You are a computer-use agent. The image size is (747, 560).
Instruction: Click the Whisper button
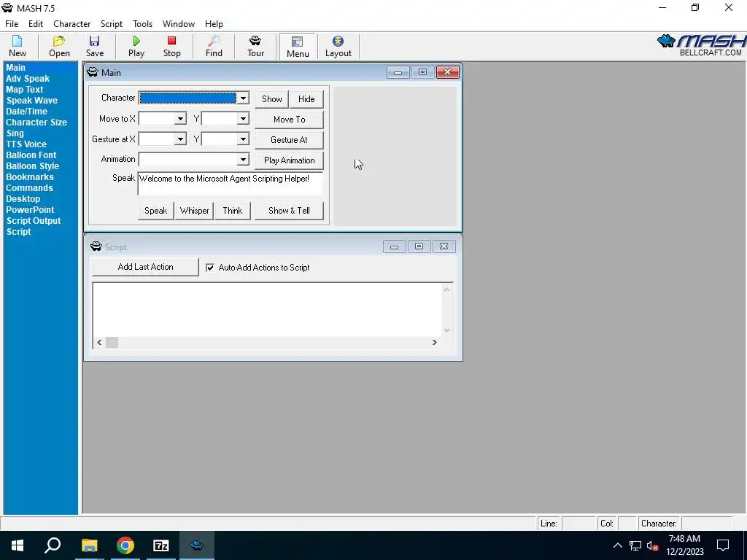[x=194, y=211]
